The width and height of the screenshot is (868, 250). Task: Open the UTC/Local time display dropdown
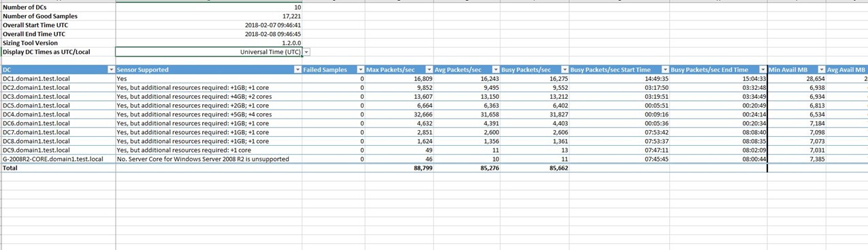[306, 52]
